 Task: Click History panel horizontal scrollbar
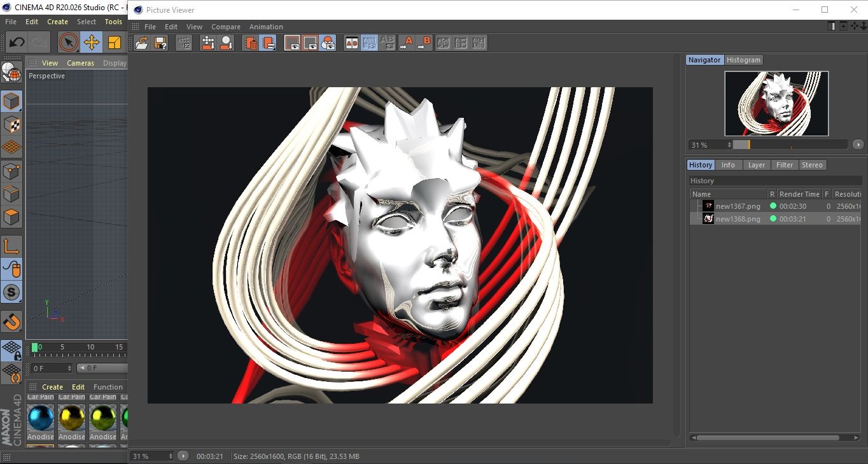click(x=775, y=438)
